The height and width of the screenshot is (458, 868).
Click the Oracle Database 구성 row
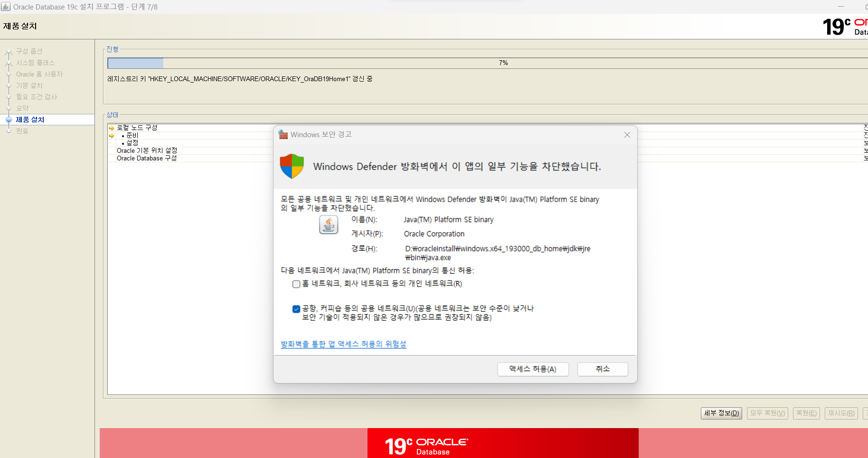tap(147, 158)
